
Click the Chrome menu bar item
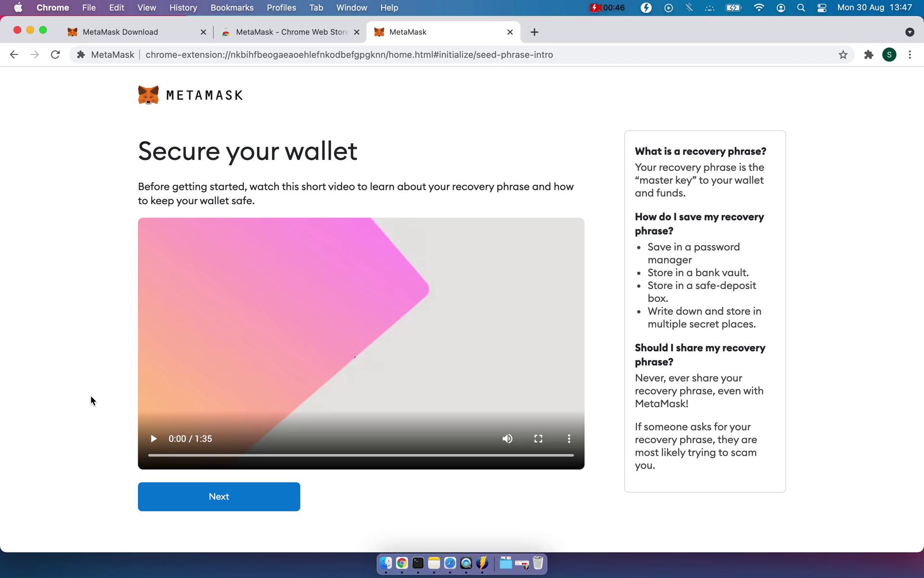pyautogui.click(x=53, y=7)
